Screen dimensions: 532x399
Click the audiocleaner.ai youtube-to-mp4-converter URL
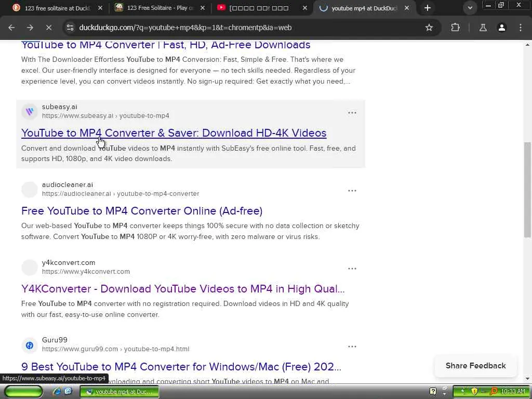pos(121,194)
